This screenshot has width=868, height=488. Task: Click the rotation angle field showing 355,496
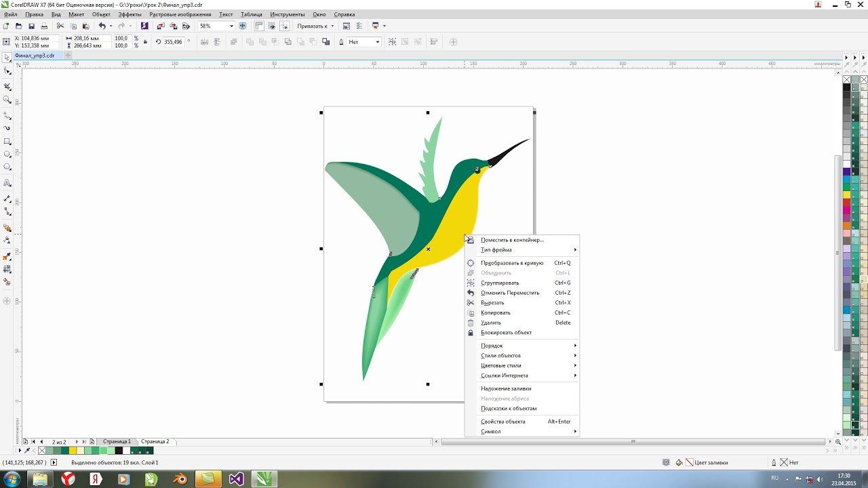click(x=173, y=42)
